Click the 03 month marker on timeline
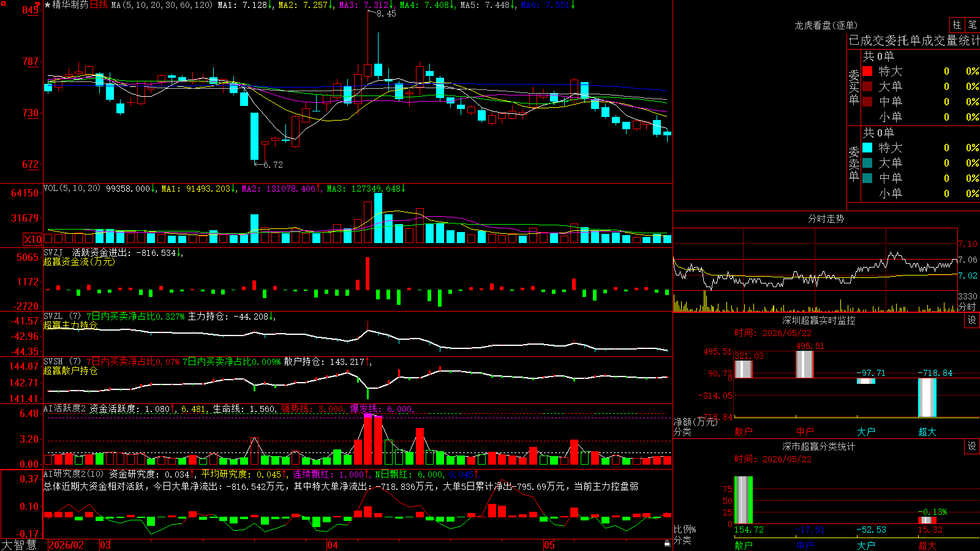Screen dimensions: 980x551 click(105, 545)
